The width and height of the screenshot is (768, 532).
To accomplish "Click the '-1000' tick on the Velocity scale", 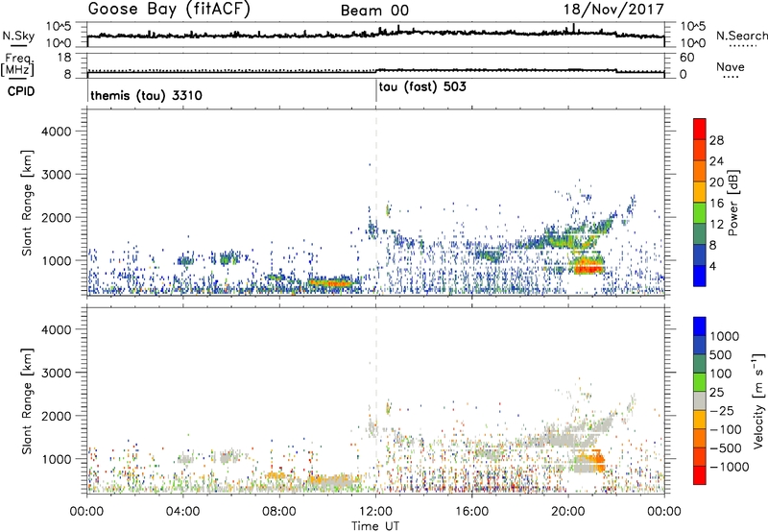I will tap(729, 467).
